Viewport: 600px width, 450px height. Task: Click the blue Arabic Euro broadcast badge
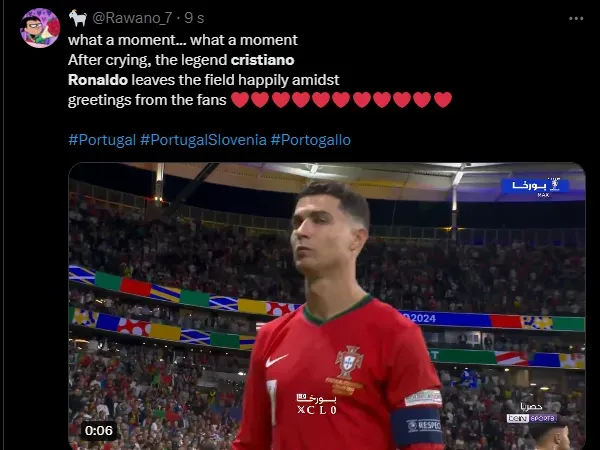(x=535, y=186)
